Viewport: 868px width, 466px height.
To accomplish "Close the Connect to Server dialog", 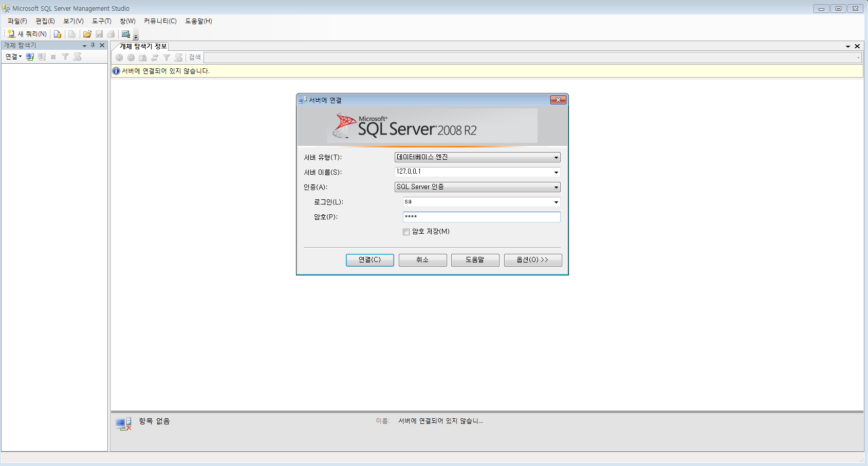I will click(x=558, y=100).
